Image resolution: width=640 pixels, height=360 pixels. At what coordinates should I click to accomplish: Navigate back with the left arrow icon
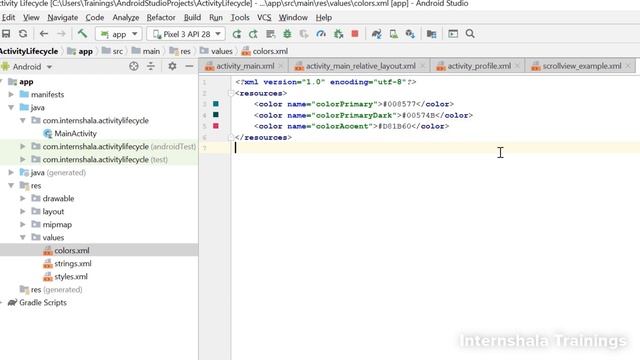tap(44, 34)
